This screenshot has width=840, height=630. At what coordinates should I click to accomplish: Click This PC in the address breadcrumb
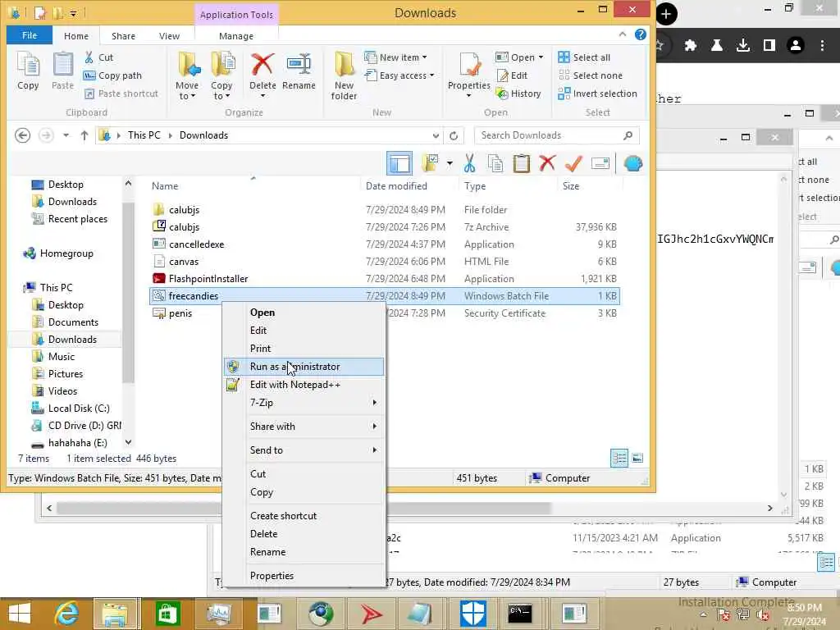click(144, 135)
